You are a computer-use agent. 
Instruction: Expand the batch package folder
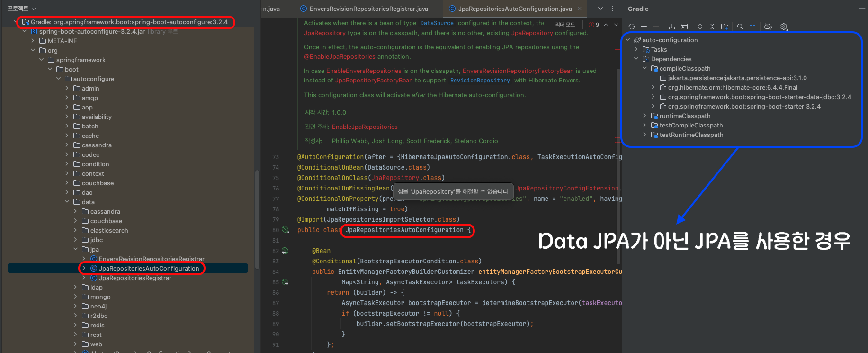[67, 126]
